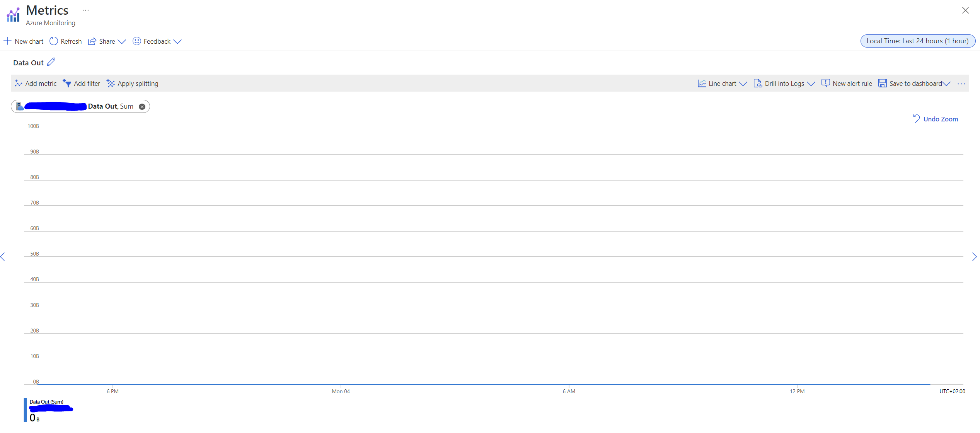Expand the Share dropdown

point(122,41)
